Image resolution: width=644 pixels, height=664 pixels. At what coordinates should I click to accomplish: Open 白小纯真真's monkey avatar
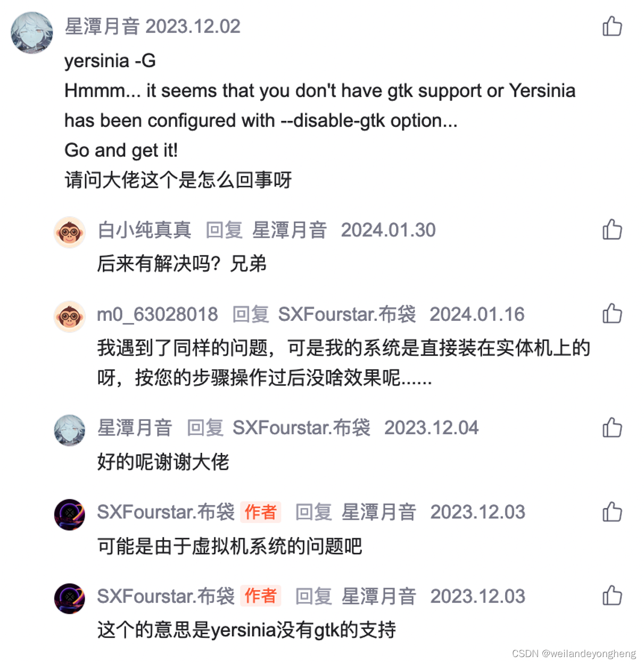point(70,232)
